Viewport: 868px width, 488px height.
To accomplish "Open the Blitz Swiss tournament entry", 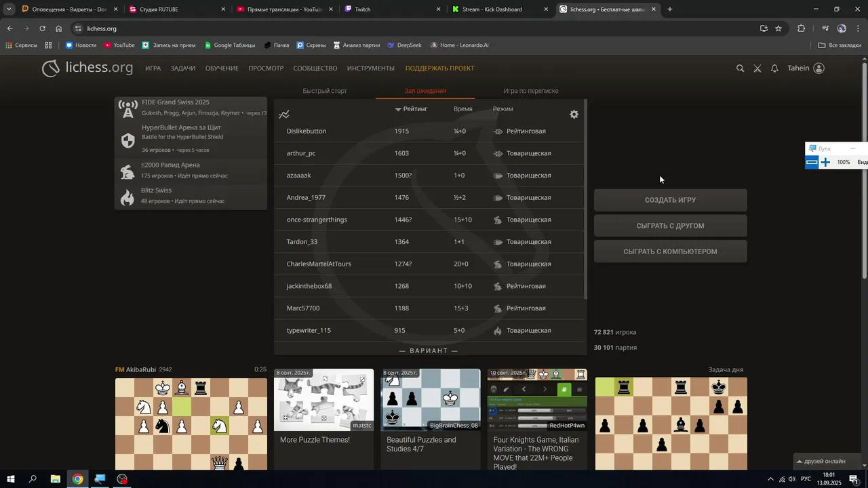I will click(x=191, y=196).
